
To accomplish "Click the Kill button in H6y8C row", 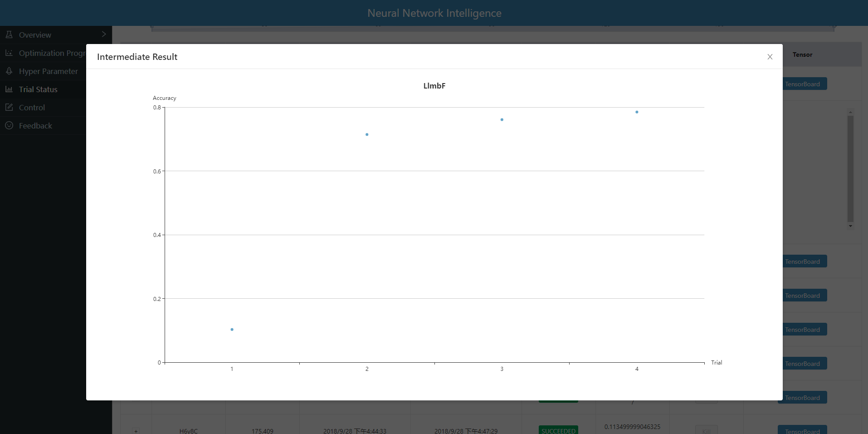I will 706,430.
